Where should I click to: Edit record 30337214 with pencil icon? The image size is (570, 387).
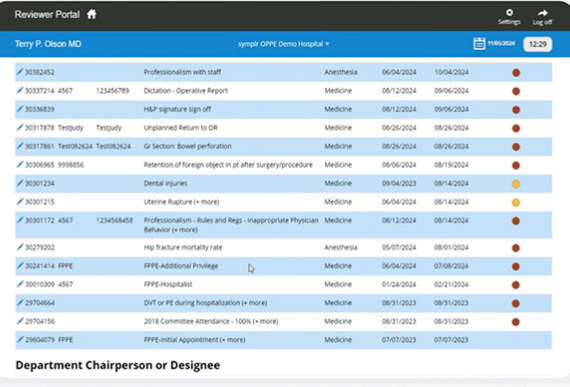pyautogui.click(x=20, y=90)
